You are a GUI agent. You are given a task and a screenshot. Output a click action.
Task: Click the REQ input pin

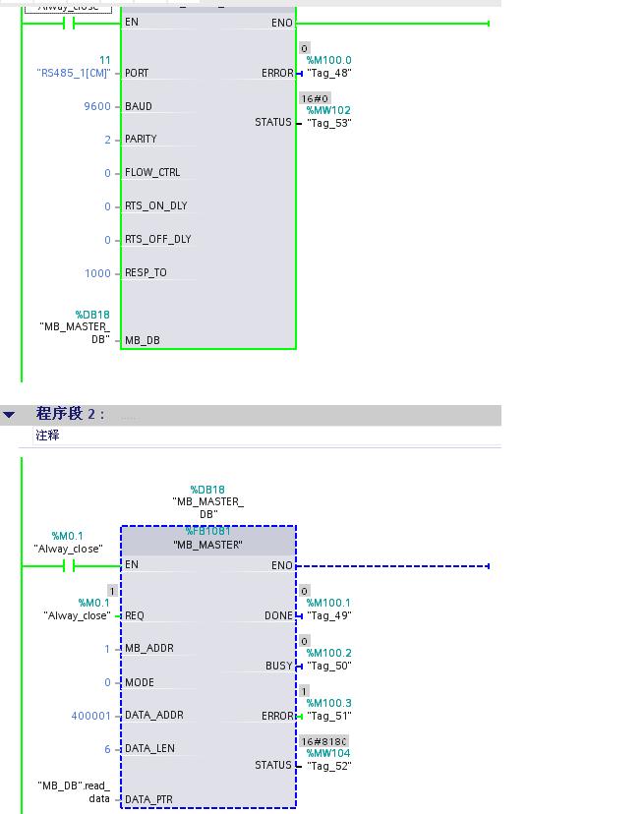click(x=135, y=615)
